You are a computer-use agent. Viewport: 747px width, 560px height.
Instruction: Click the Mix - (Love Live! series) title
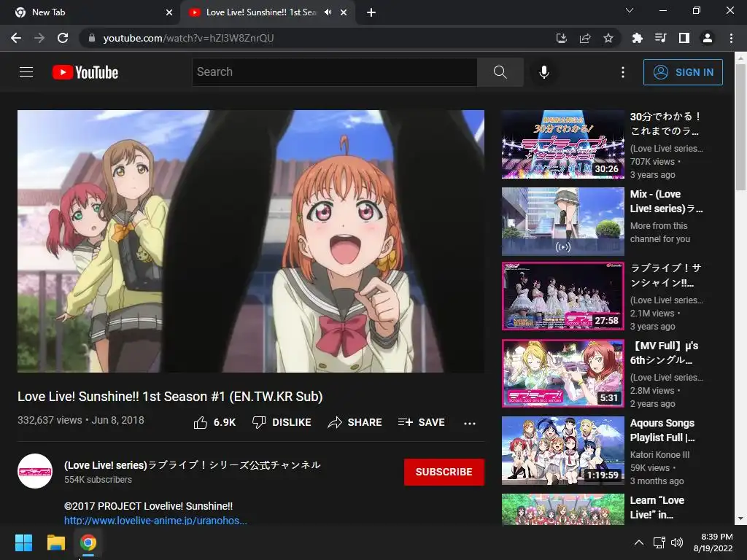[666, 201]
